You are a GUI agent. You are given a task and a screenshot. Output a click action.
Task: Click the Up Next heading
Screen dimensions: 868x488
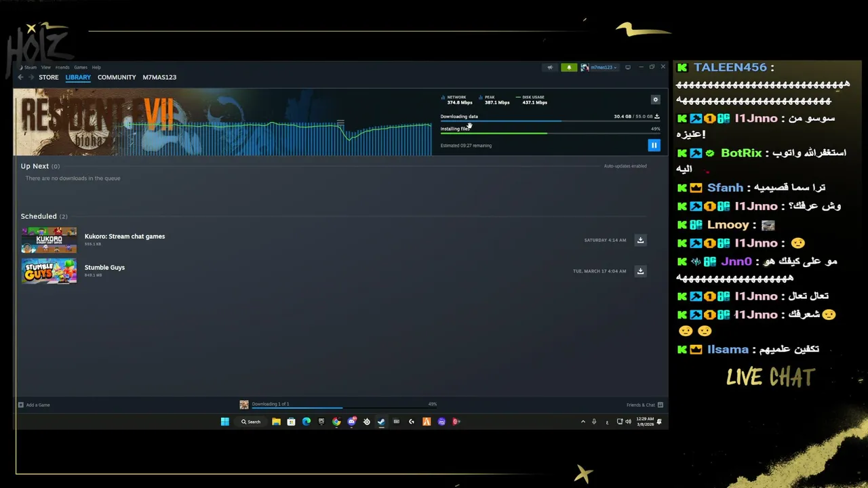pos(40,166)
